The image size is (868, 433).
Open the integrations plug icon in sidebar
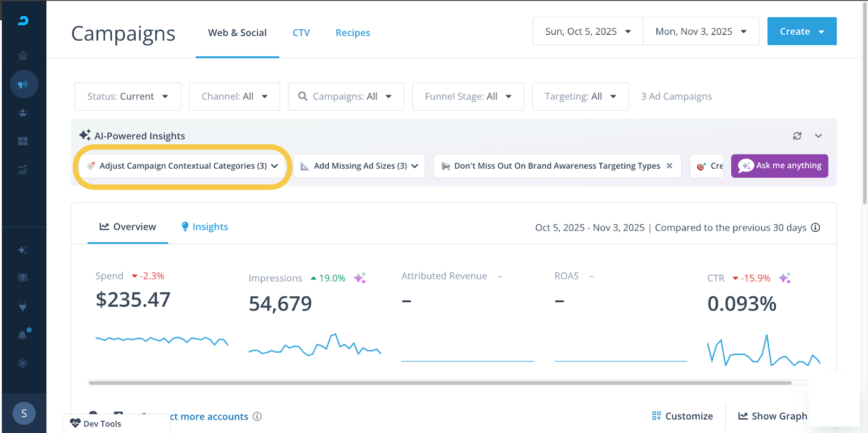tap(23, 307)
